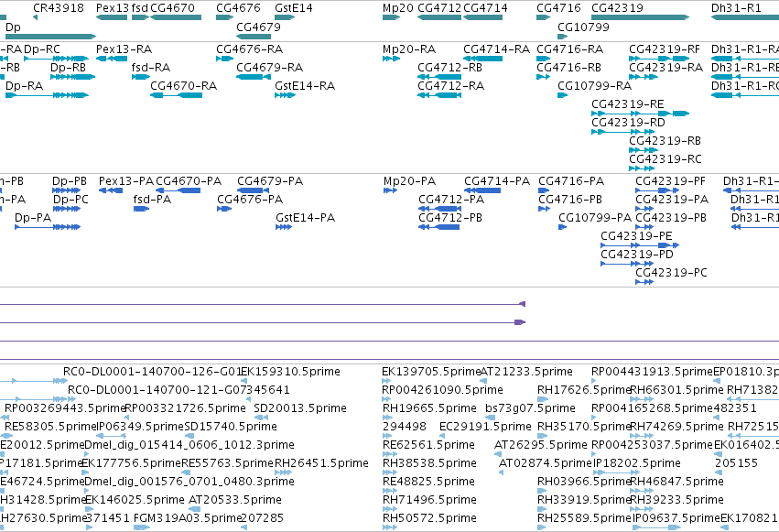
Task: Select the GstE14-RA transcript label
Action: pyautogui.click(x=305, y=86)
